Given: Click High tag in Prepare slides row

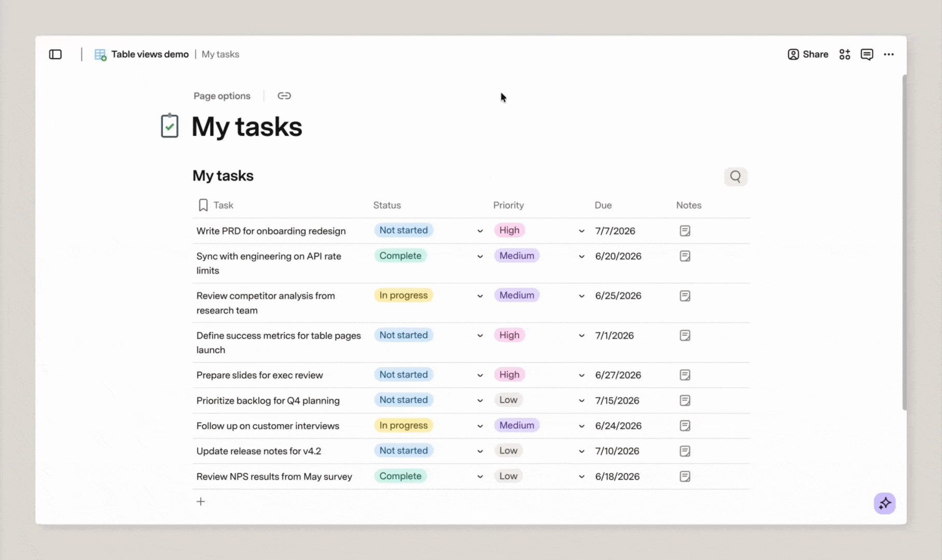Looking at the screenshot, I should tap(509, 374).
